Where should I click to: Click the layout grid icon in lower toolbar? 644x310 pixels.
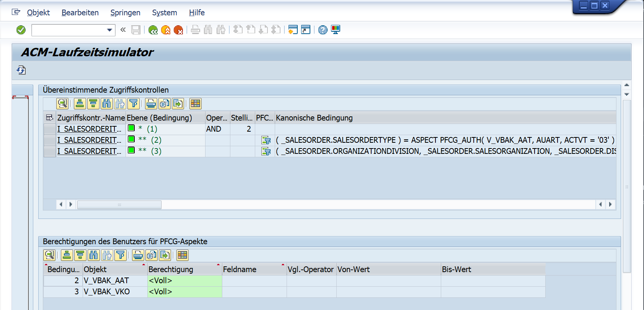pyautogui.click(x=183, y=255)
